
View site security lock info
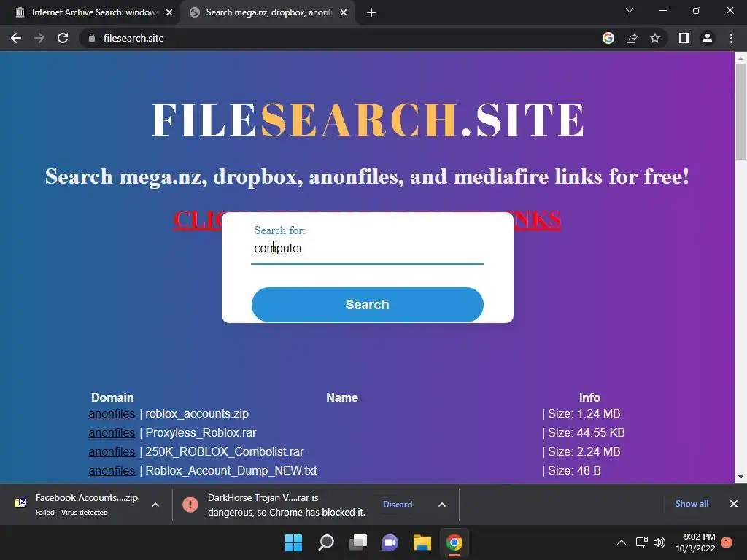(92, 38)
